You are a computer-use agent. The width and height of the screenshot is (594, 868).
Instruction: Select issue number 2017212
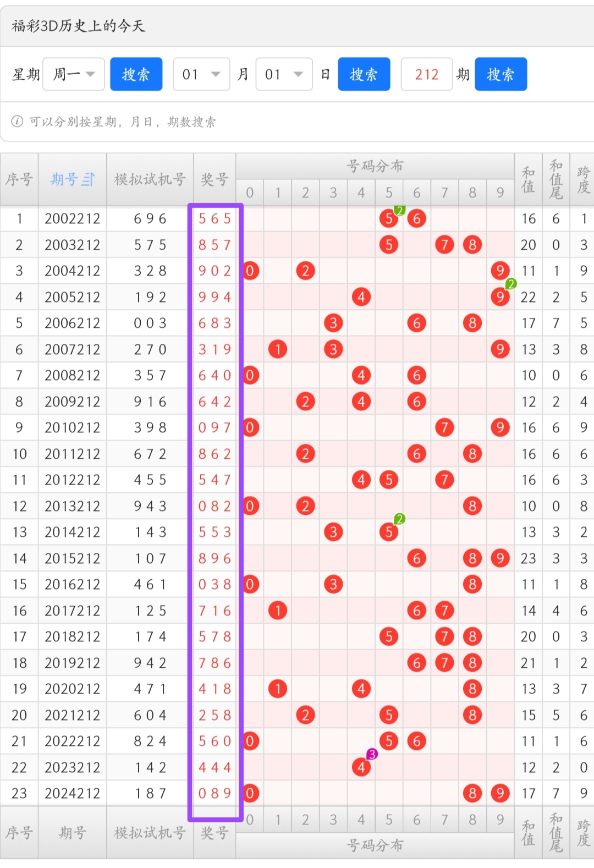pyautogui.click(x=73, y=611)
